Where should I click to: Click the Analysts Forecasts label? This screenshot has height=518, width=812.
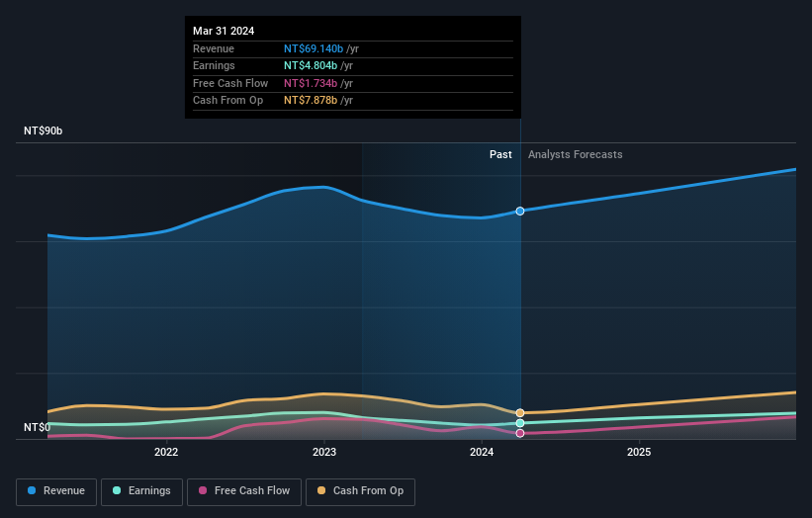[x=576, y=154]
